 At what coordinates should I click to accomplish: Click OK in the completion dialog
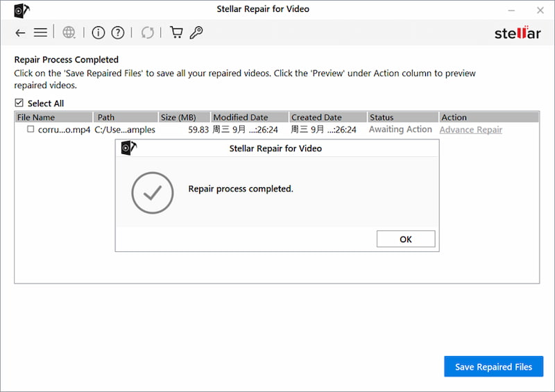(x=406, y=239)
